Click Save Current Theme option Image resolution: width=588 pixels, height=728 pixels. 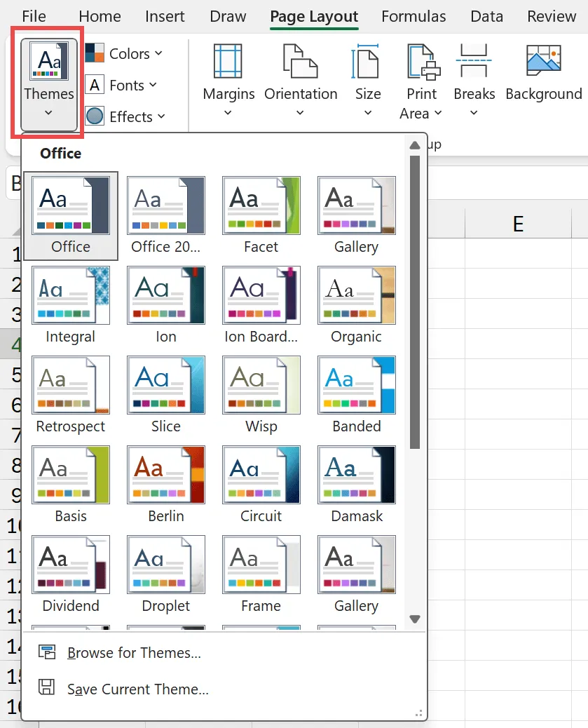137,689
